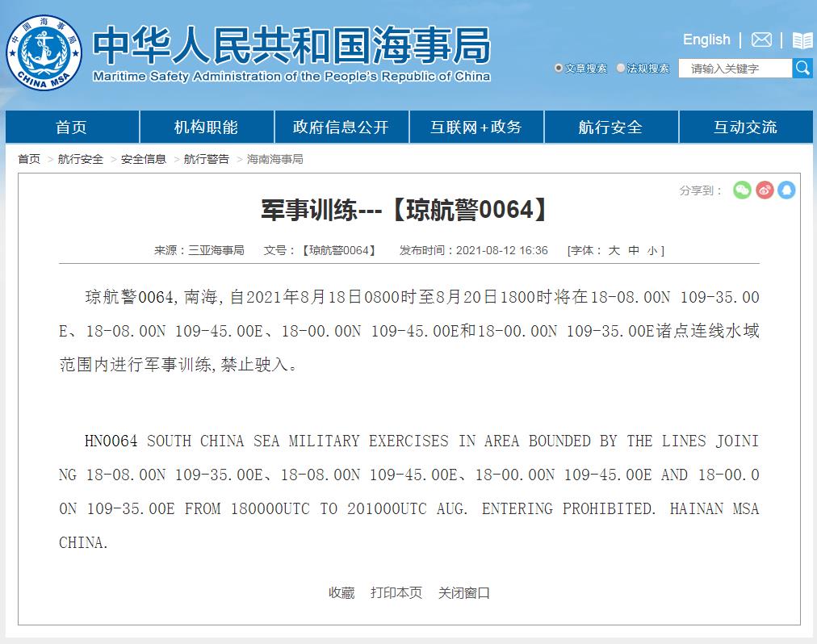This screenshot has width=817, height=644.
Task: Open the email envelope icon
Action: click(761, 40)
